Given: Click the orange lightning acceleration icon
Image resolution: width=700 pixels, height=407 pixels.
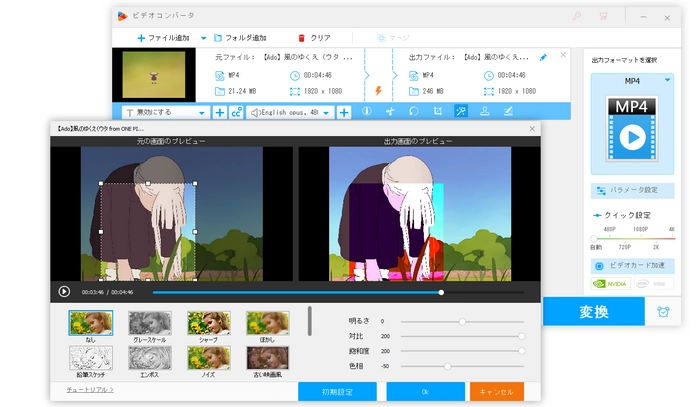Looking at the screenshot, I should tap(378, 91).
